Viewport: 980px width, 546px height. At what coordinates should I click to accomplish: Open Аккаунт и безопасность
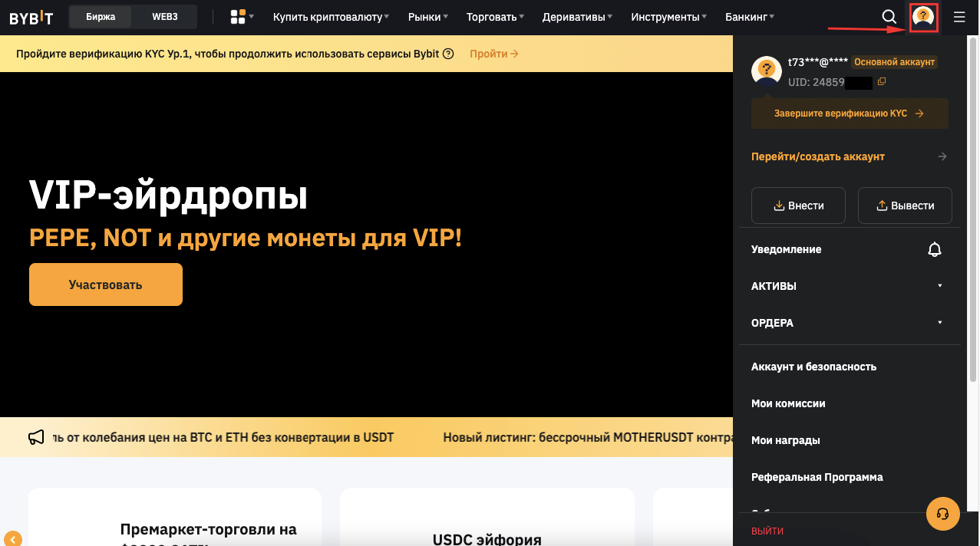pyautogui.click(x=813, y=367)
